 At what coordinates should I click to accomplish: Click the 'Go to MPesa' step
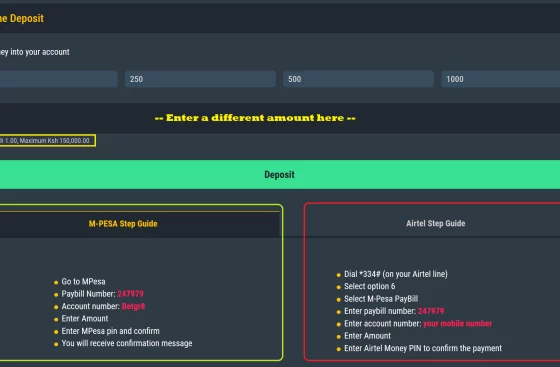coord(83,281)
